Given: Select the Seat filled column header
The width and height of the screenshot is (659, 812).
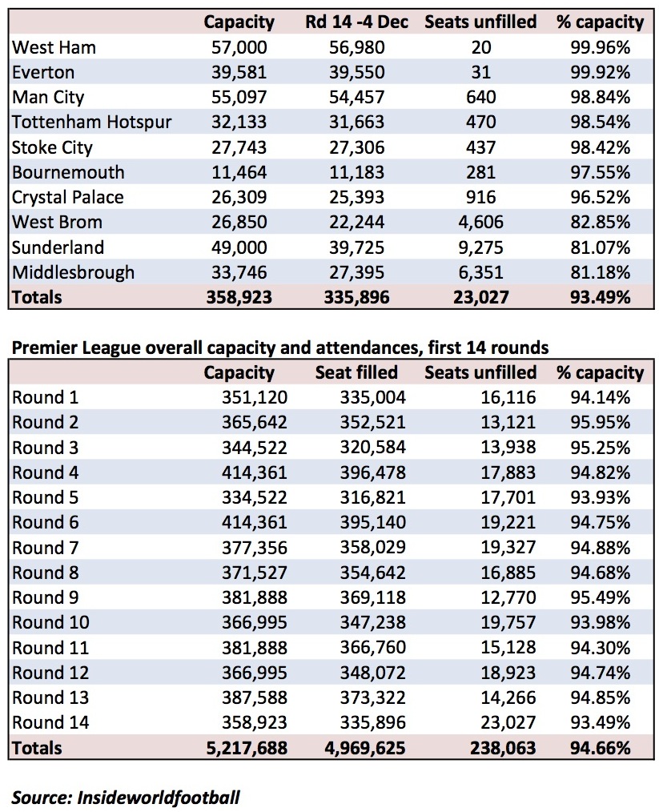Looking at the screenshot, I should pyautogui.click(x=356, y=372).
